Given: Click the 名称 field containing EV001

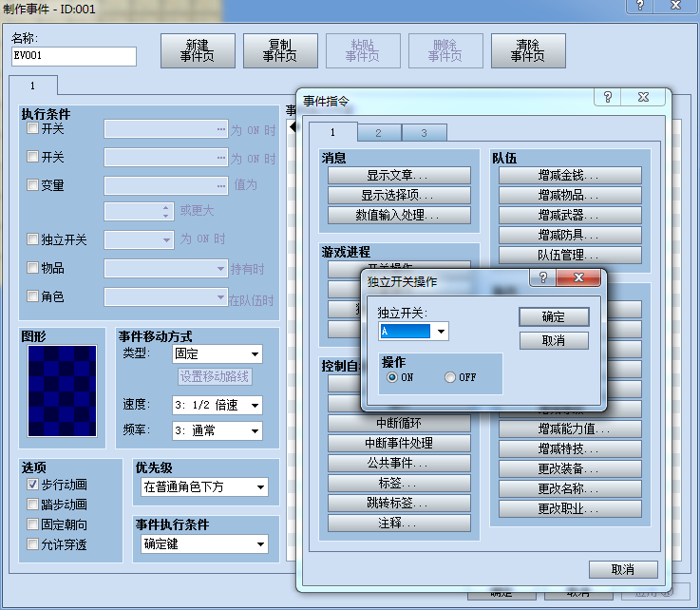Looking at the screenshot, I should pos(74,56).
